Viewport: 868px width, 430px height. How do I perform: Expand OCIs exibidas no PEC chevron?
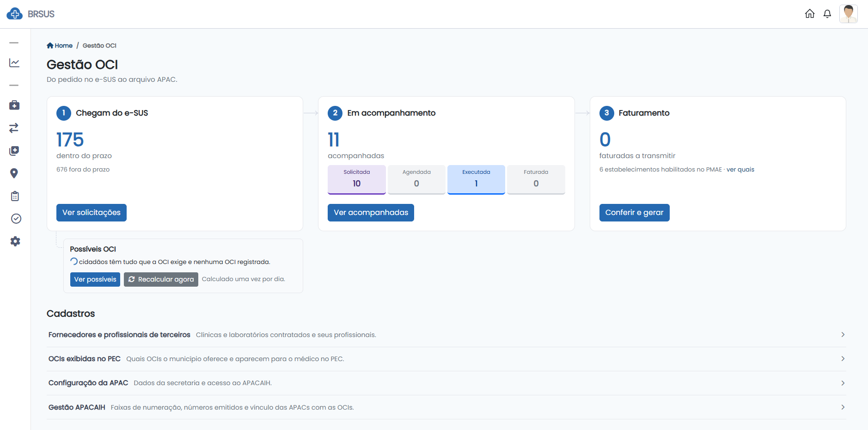point(843,359)
